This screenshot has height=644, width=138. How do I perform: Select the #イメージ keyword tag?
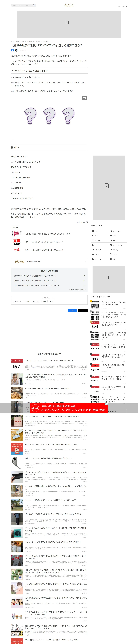click(18, 301)
